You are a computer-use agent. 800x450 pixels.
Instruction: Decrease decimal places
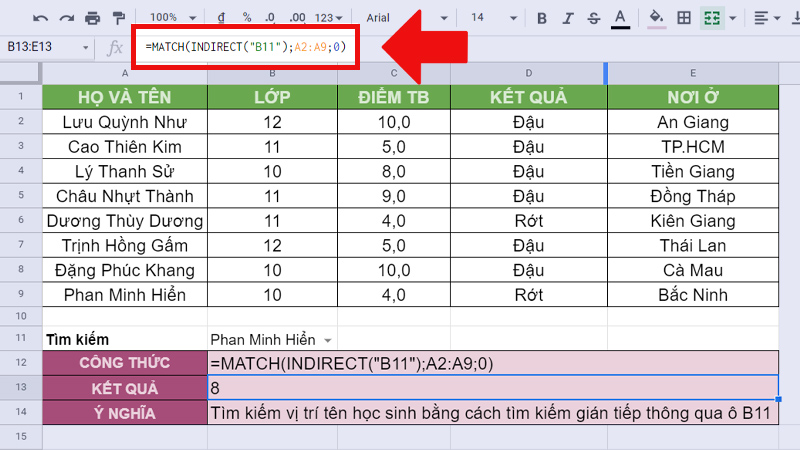[x=270, y=17]
